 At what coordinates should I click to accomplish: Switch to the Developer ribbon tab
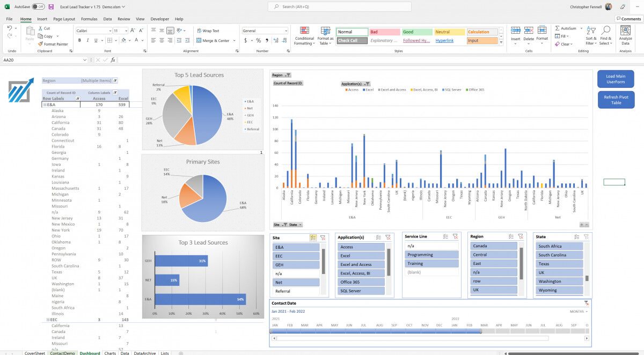click(x=159, y=19)
